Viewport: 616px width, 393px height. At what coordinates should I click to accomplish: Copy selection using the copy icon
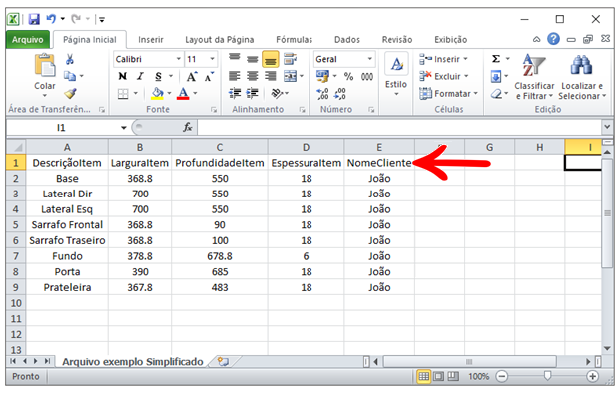pyautogui.click(x=70, y=75)
